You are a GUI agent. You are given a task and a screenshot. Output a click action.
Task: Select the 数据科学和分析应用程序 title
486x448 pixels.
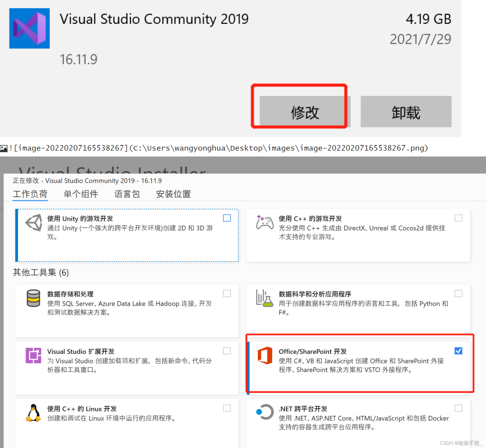(x=315, y=294)
